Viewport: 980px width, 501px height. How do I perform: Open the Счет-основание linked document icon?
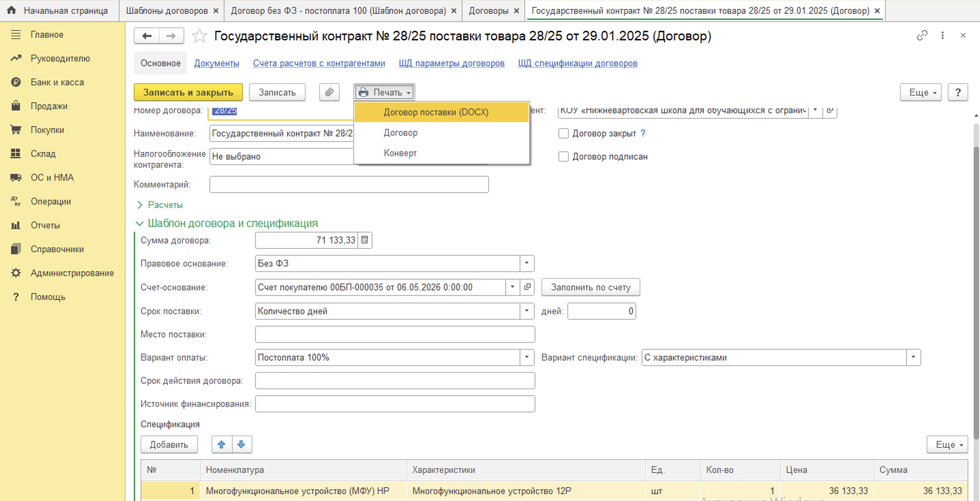tap(527, 287)
